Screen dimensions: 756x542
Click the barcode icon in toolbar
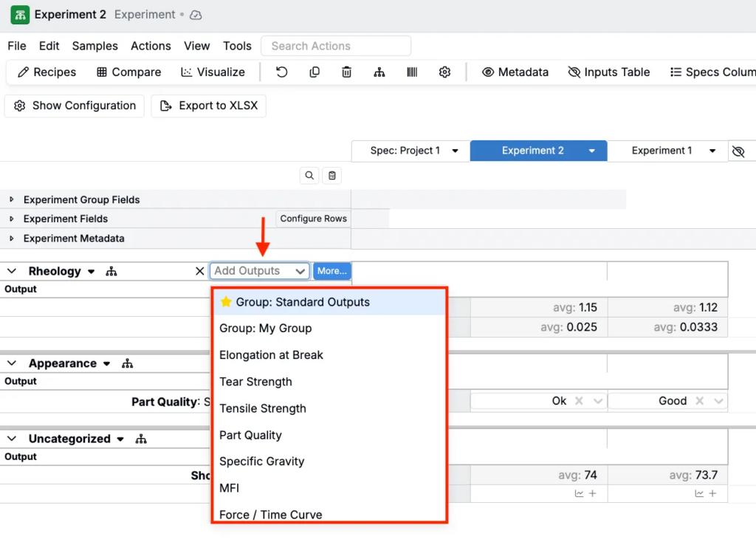pyautogui.click(x=412, y=72)
